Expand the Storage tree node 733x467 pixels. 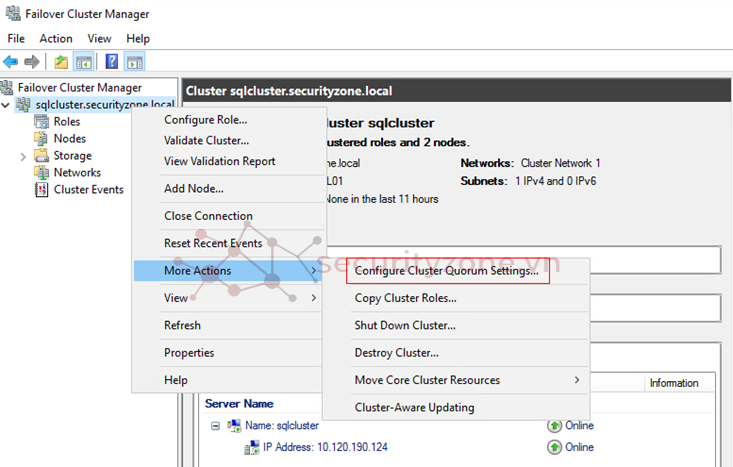pos(23,156)
